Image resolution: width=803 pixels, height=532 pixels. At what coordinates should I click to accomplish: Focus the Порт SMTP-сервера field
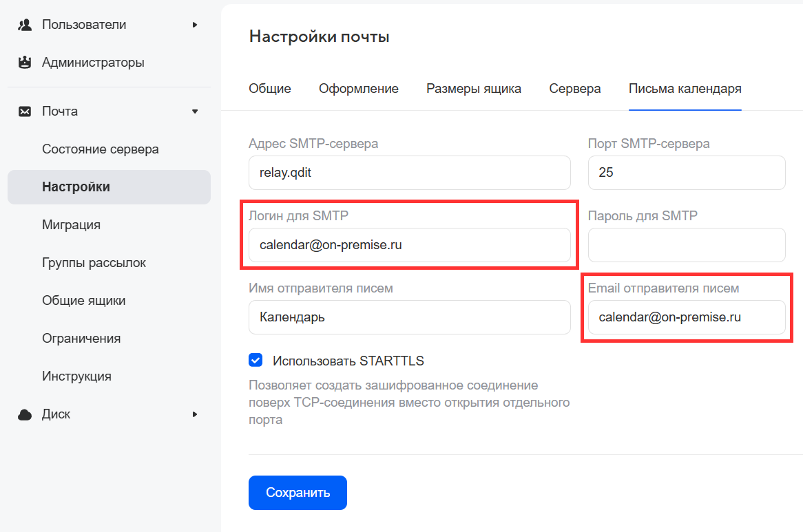tap(686, 173)
